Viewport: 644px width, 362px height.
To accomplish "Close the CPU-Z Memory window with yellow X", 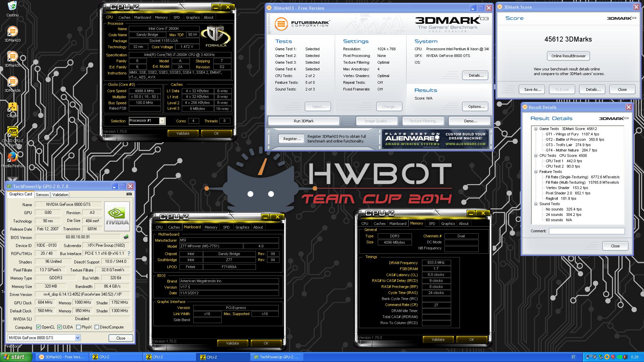I will [x=483, y=213].
